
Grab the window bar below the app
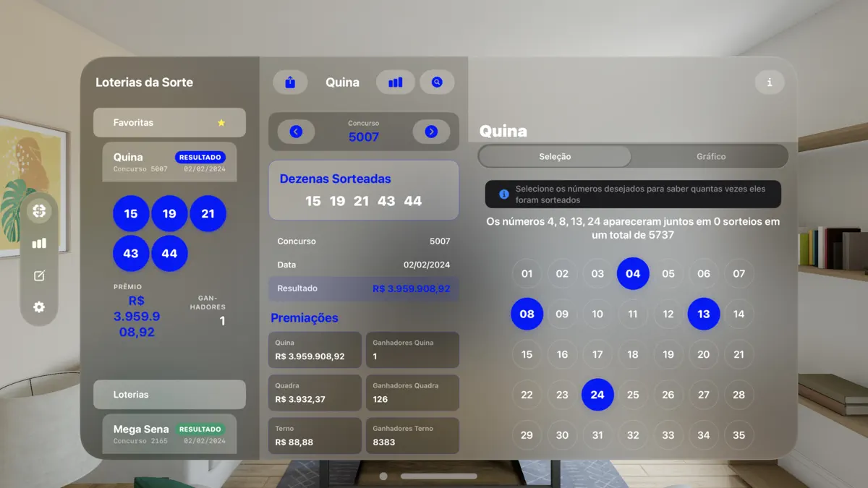pos(438,476)
